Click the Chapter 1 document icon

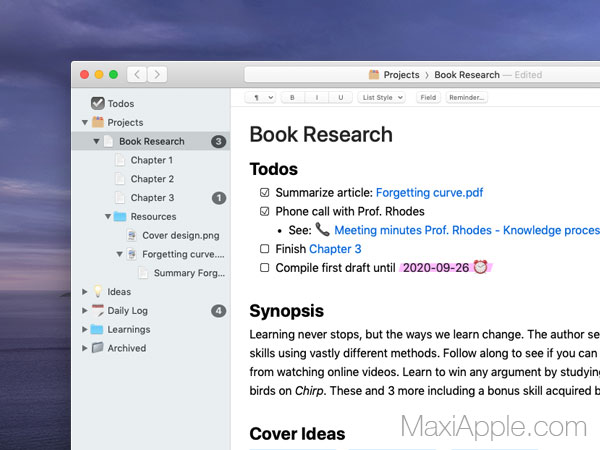[120, 160]
